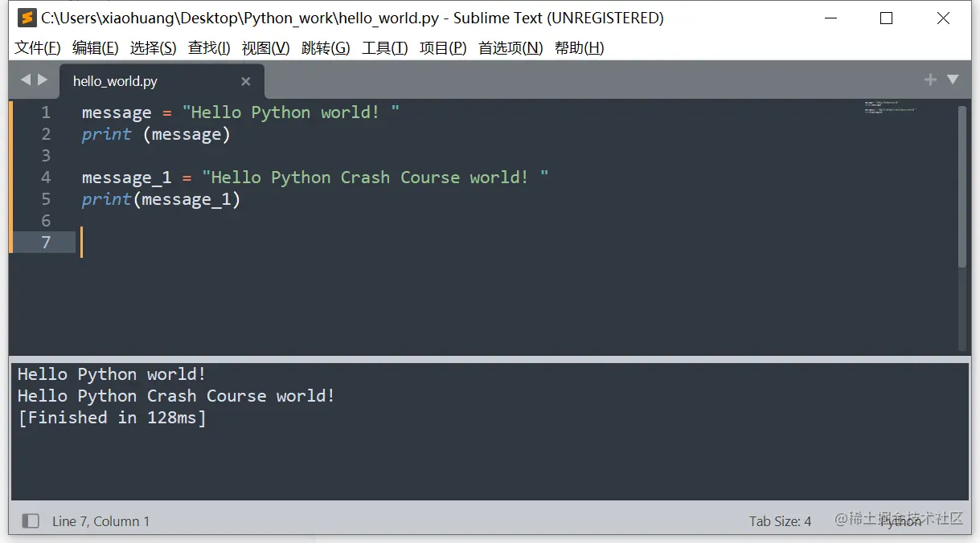Viewport: 980px width, 543px height.
Task: Open the 工具(T) menu
Action: (385, 48)
